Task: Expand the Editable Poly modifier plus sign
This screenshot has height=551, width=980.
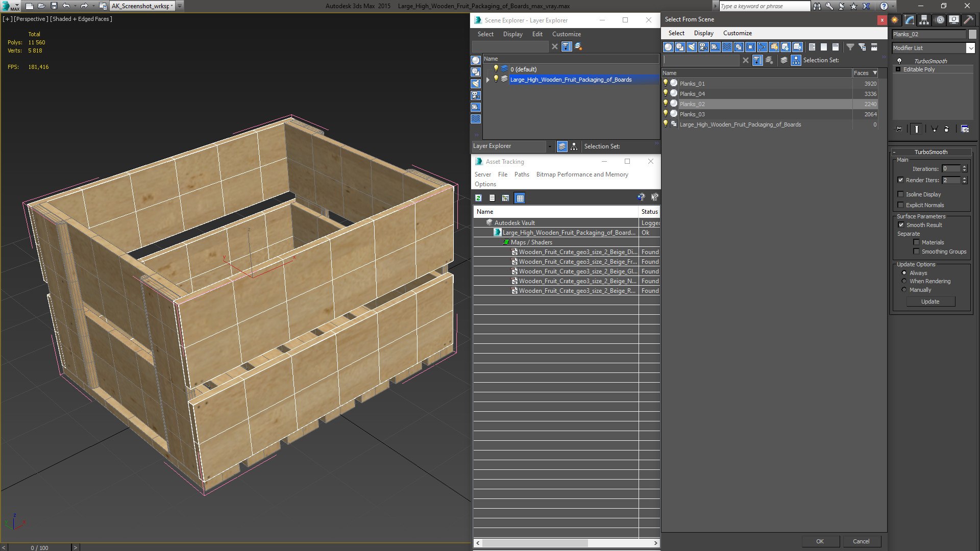Action: 898,69
